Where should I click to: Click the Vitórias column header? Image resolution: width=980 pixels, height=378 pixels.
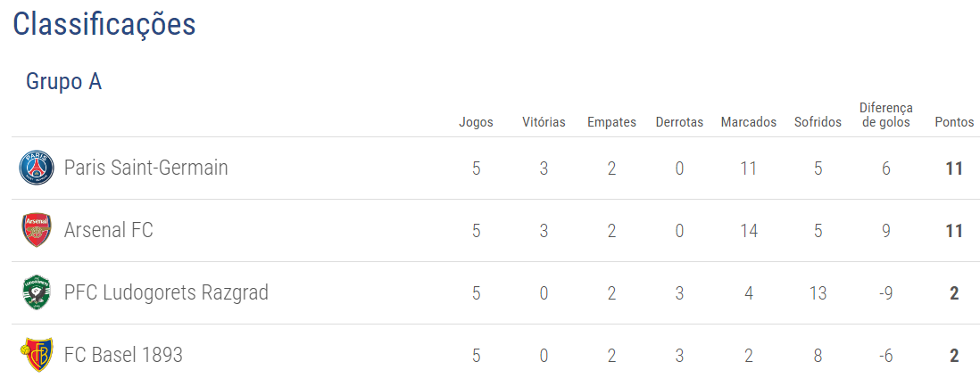point(544,122)
